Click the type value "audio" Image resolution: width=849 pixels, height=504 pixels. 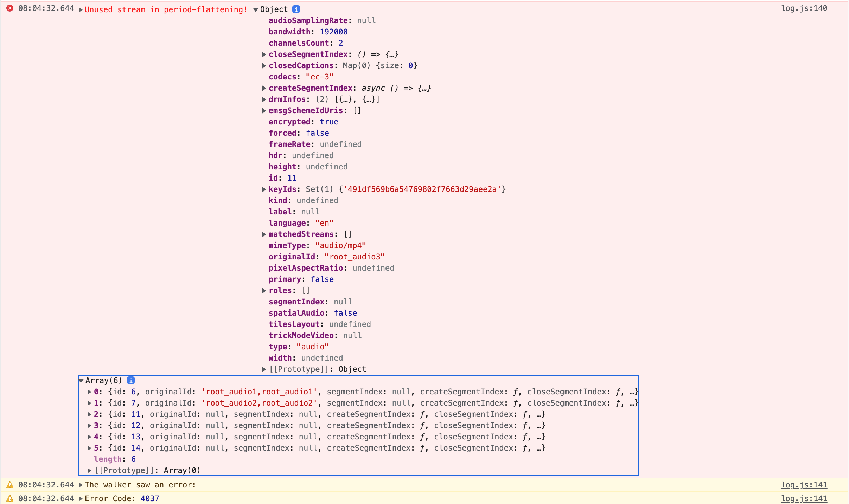tap(312, 347)
